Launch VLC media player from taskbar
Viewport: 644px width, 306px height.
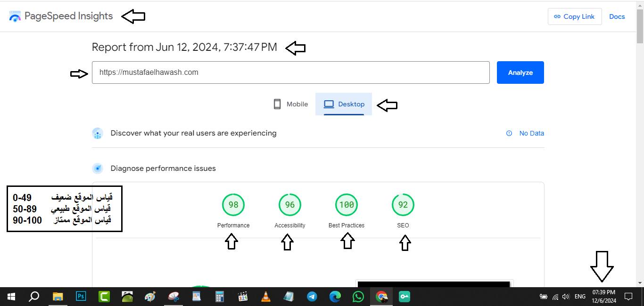pyautogui.click(x=266, y=297)
